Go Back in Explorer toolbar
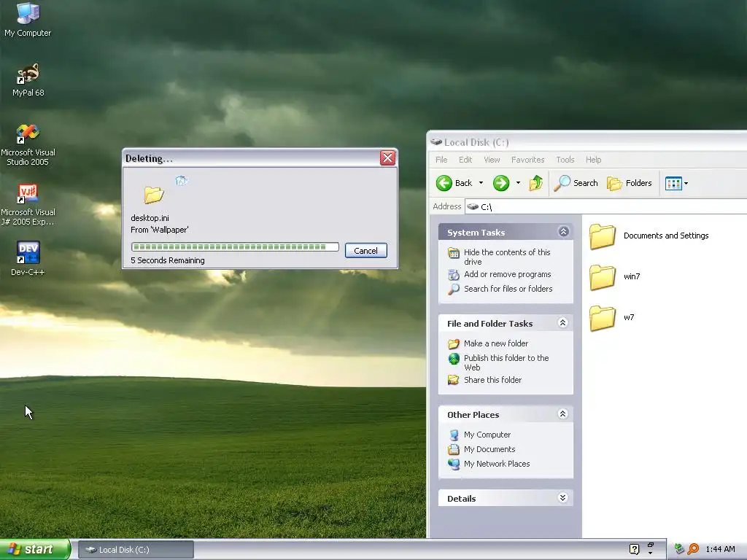This screenshot has height=560, width=747. (x=454, y=183)
